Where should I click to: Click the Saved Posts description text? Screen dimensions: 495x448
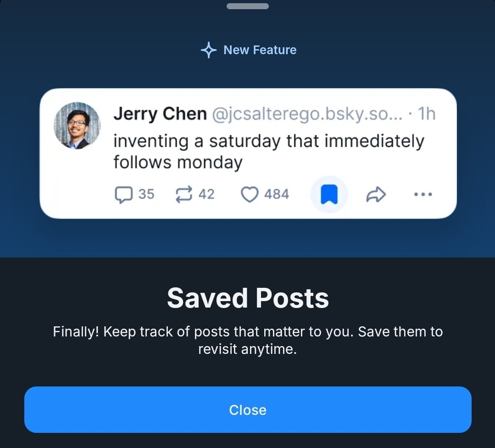(x=248, y=340)
